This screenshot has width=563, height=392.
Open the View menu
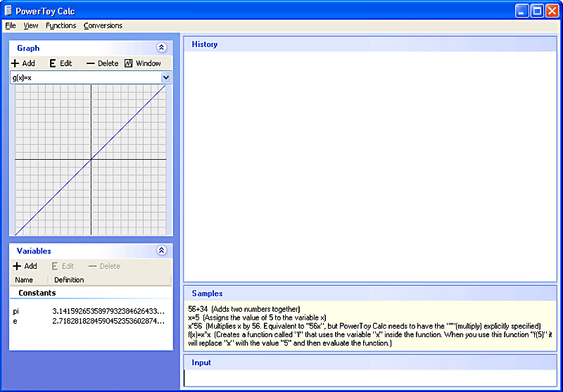click(x=31, y=26)
